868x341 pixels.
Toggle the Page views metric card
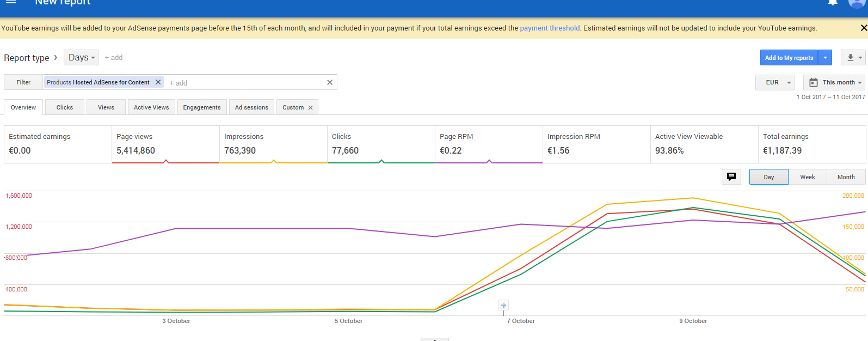(x=165, y=144)
